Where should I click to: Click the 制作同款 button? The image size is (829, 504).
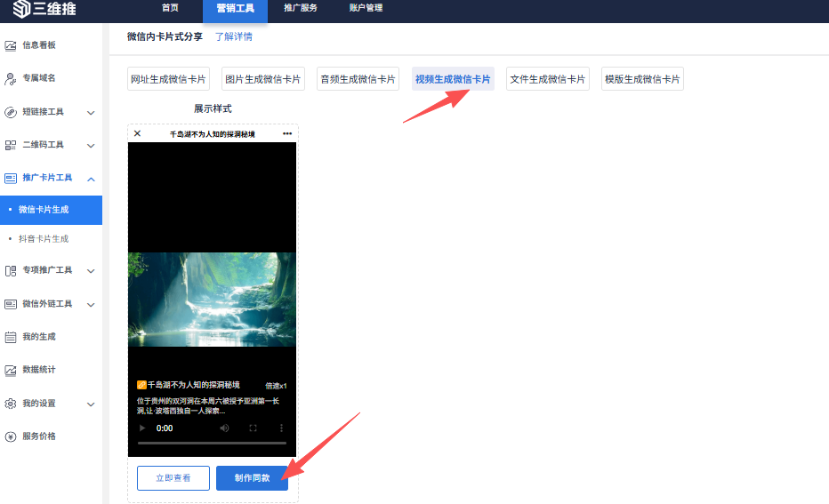point(252,478)
